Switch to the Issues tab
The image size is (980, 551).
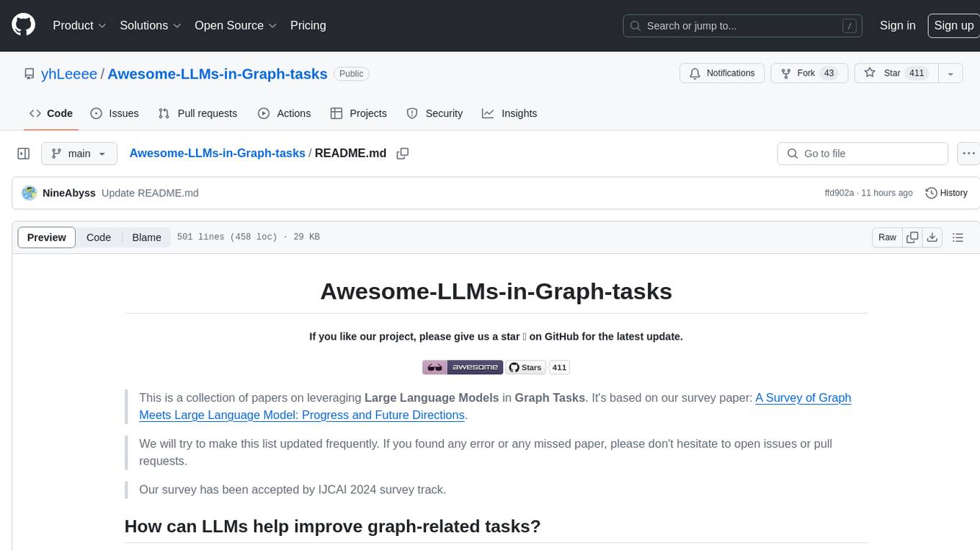coord(115,113)
